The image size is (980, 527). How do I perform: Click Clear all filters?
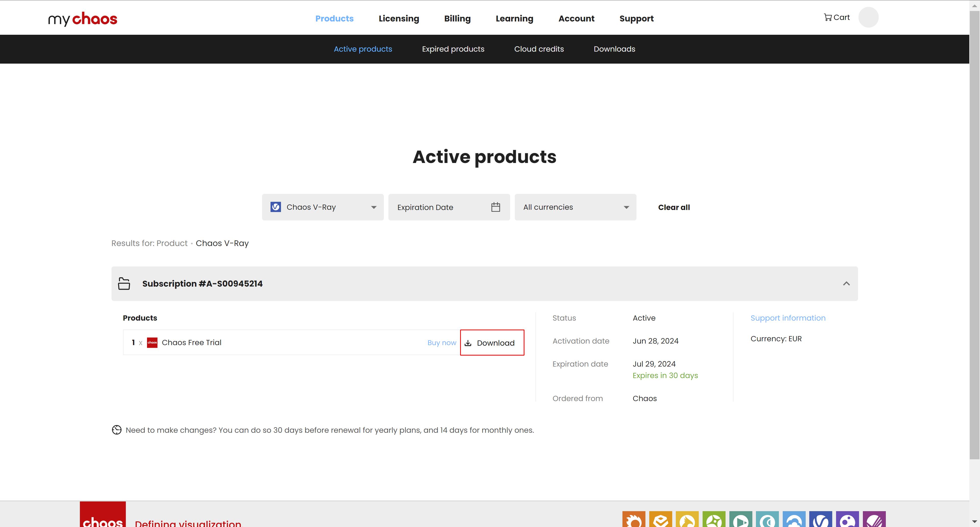674,207
